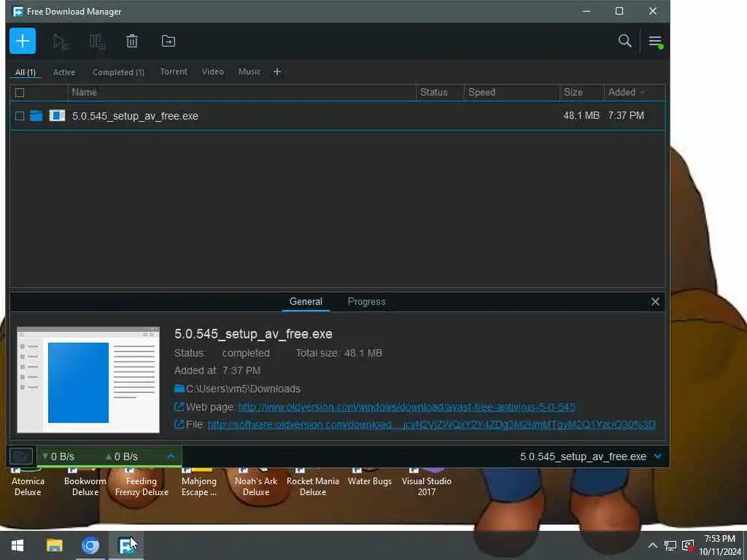
Task: Open folder icon in the download row
Action: click(x=36, y=116)
